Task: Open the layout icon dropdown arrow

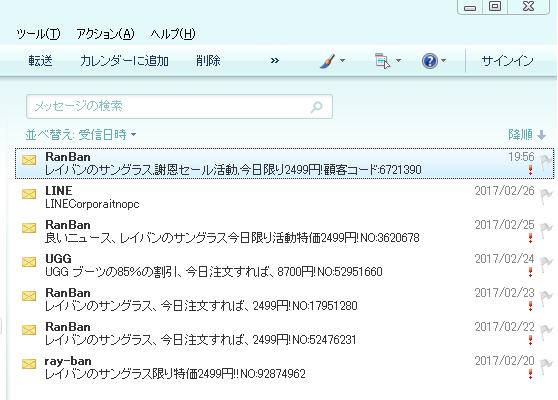Action: 398,60
